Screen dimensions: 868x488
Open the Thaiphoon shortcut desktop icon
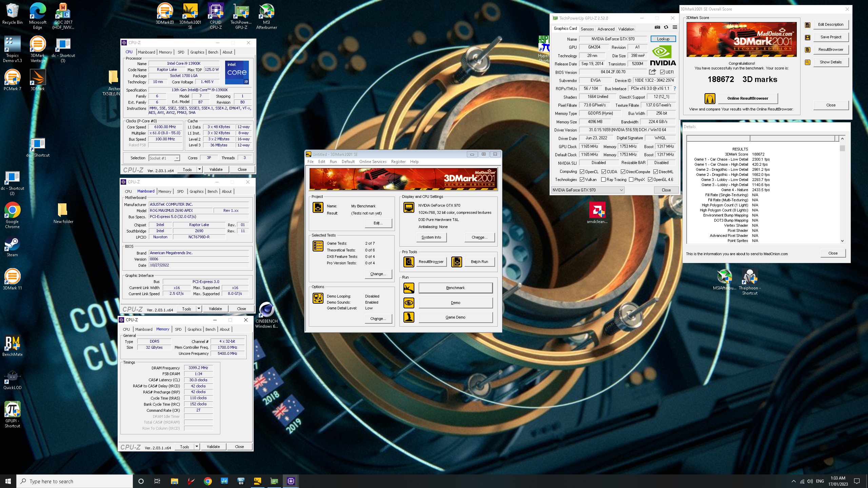pyautogui.click(x=750, y=281)
